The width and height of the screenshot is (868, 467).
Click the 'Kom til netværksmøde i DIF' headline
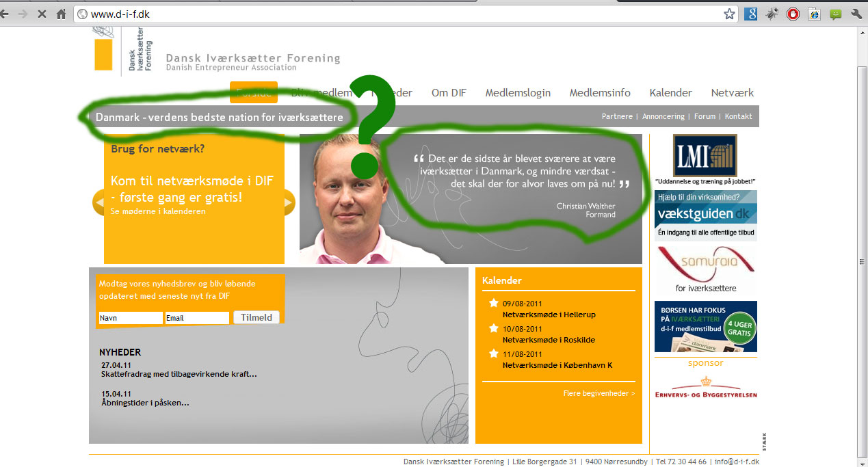192,189
